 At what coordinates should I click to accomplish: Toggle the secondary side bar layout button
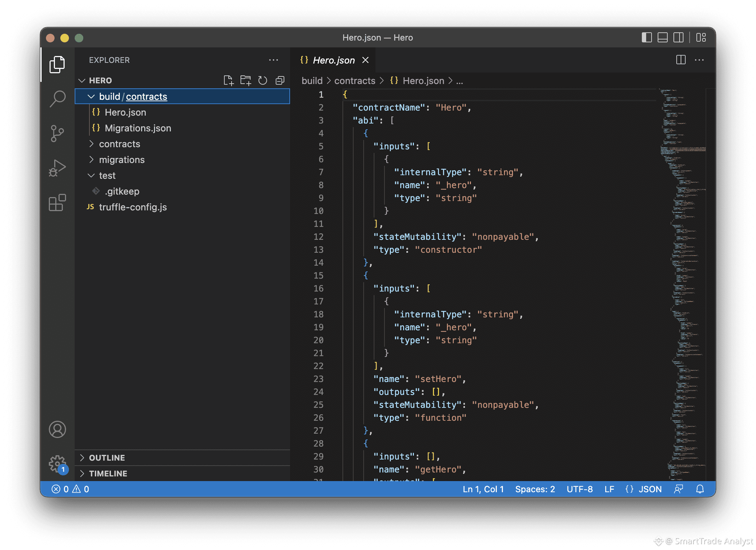click(x=678, y=38)
